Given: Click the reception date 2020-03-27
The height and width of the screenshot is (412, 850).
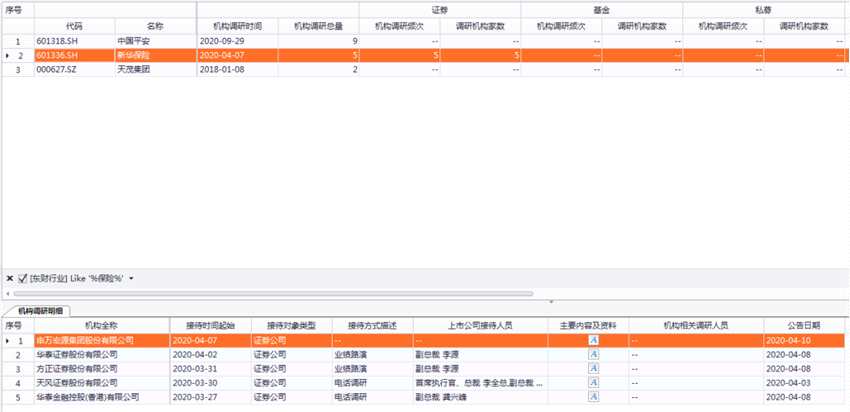Looking at the screenshot, I should pyautogui.click(x=210, y=397).
